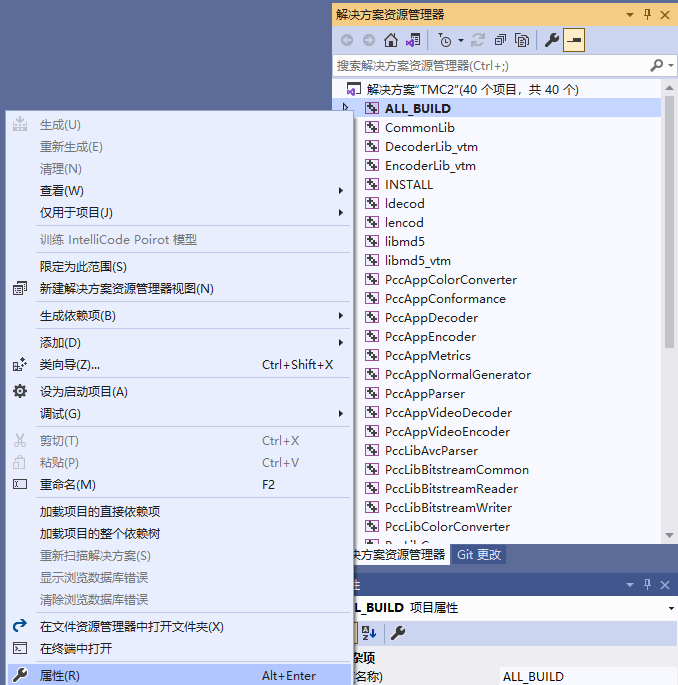Screen dimensions: 678x685
Task: Click the Solution Explorer vertical scrollbar thumb
Action: click(x=669, y=222)
